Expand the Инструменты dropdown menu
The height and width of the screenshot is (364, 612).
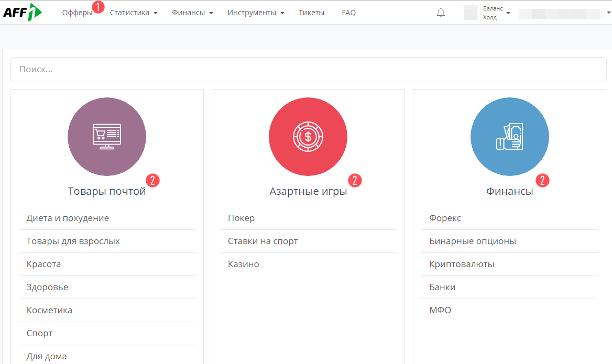coord(256,13)
